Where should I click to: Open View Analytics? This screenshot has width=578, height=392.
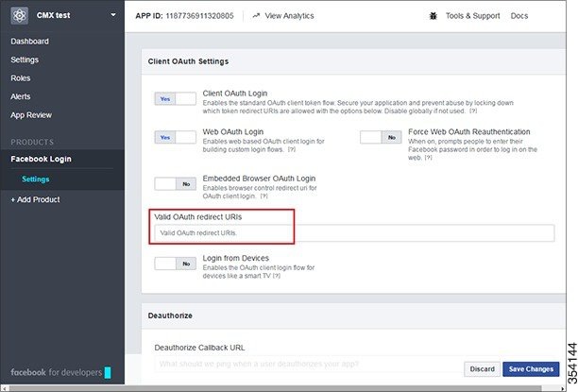[x=289, y=16]
